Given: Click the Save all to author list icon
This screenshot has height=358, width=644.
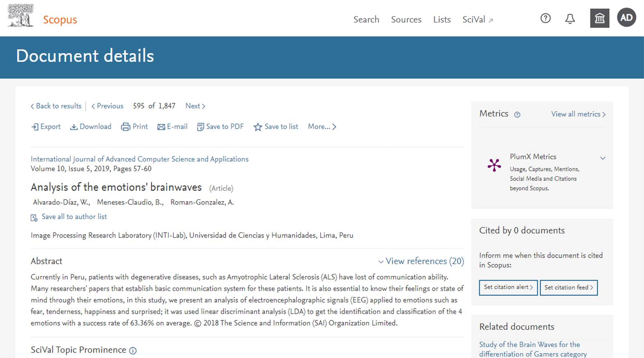Looking at the screenshot, I should [x=34, y=218].
